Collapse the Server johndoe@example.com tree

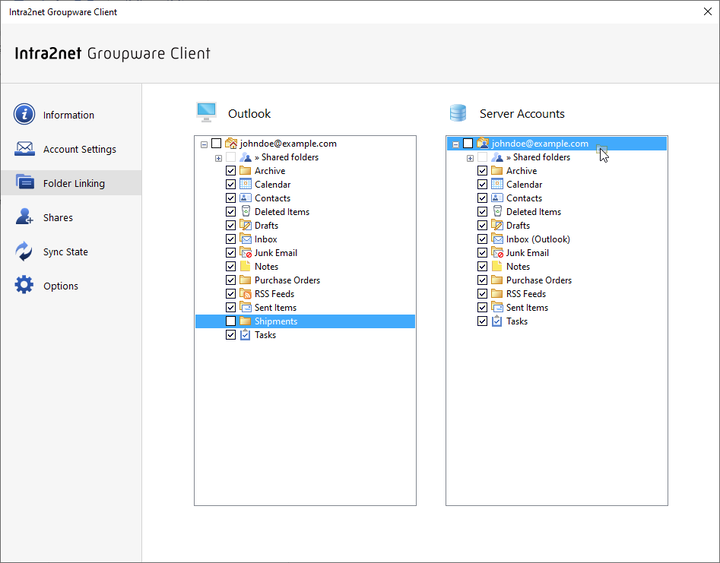coord(456,144)
